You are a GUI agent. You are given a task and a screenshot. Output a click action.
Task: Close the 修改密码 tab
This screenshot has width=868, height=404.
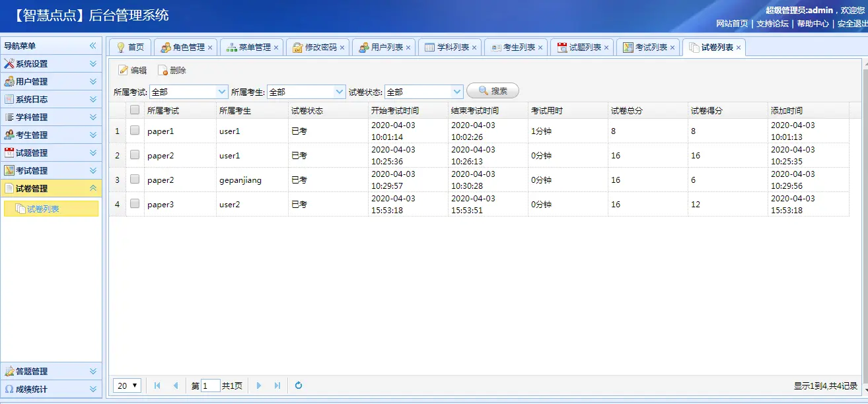coord(342,48)
